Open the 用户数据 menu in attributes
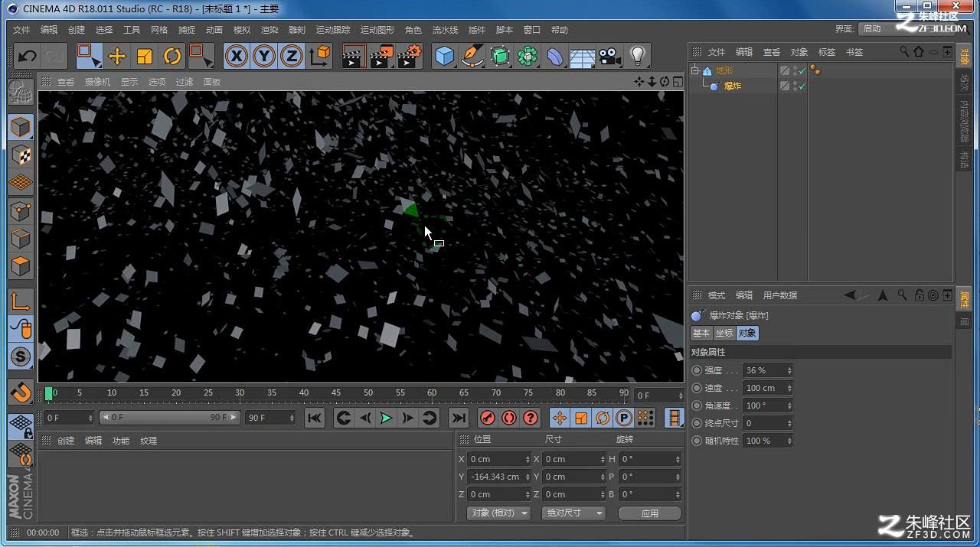 pos(780,295)
